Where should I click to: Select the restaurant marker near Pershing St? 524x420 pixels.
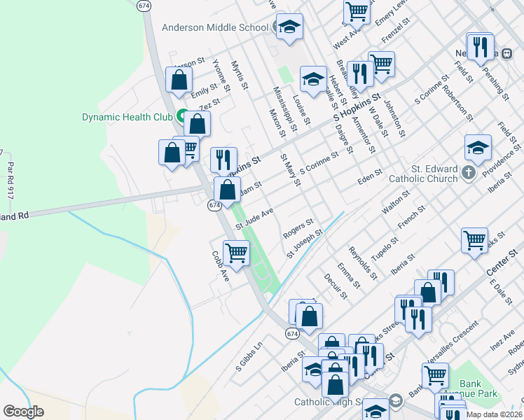click(481, 47)
